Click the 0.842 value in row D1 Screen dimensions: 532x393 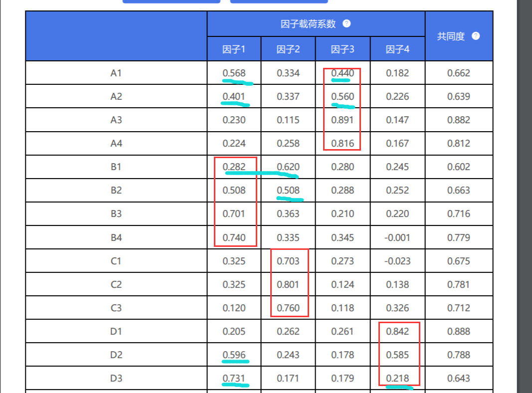tap(397, 332)
